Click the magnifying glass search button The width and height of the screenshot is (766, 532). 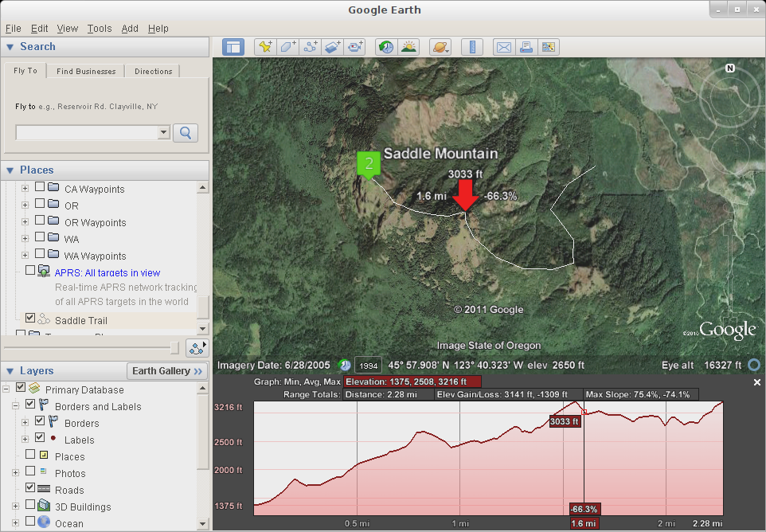186,133
